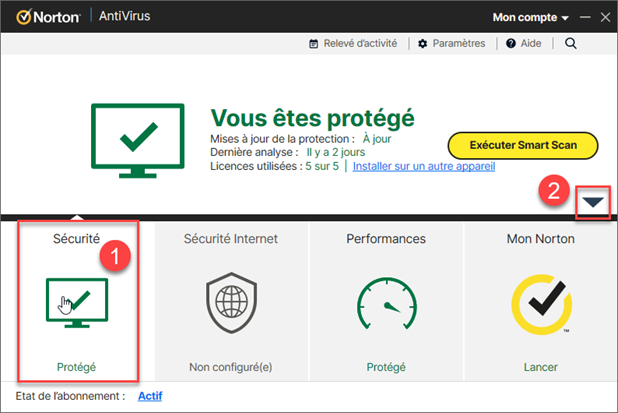Minimize the Norton window
The height and width of the screenshot is (413, 618).
585,17
